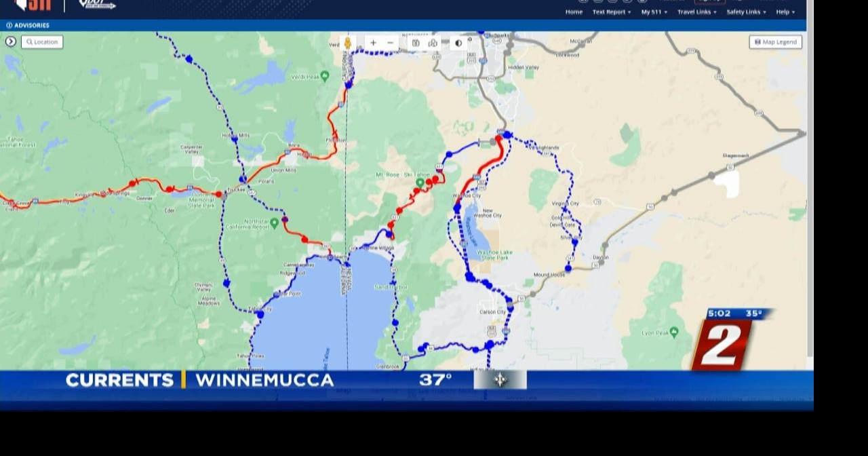The width and height of the screenshot is (868, 456).
Task: Expand the Travel Links dropdown
Action: [695, 12]
